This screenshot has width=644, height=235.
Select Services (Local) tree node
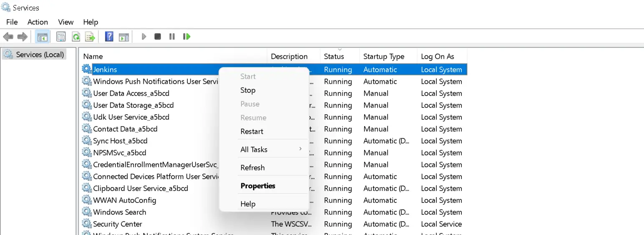[34, 54]
